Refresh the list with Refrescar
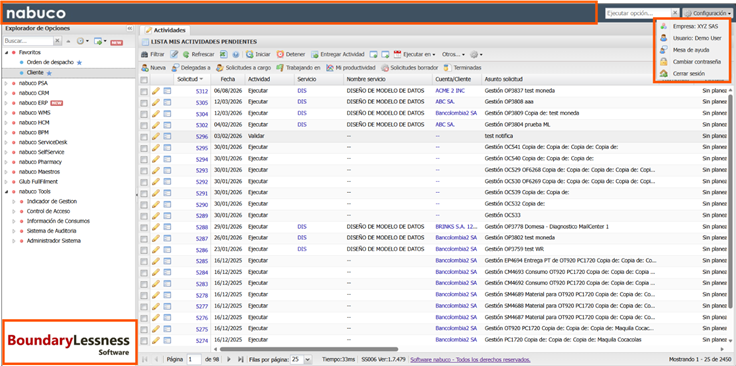This screenshot has width=736, height=366. coord(198,54)
